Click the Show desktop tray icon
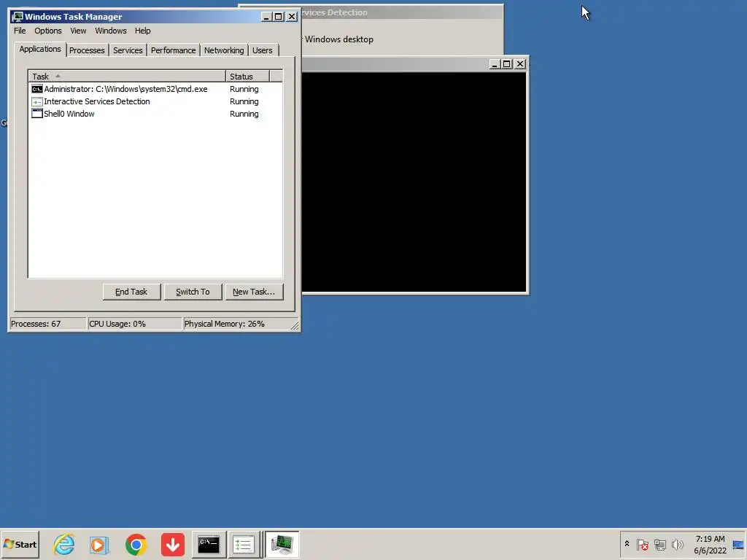Screen dimensions: 747x560 coord(738,545)
